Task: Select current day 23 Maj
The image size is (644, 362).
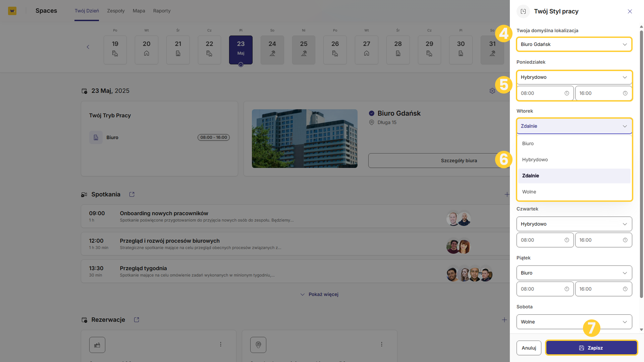Action: (x=241, y=50)
